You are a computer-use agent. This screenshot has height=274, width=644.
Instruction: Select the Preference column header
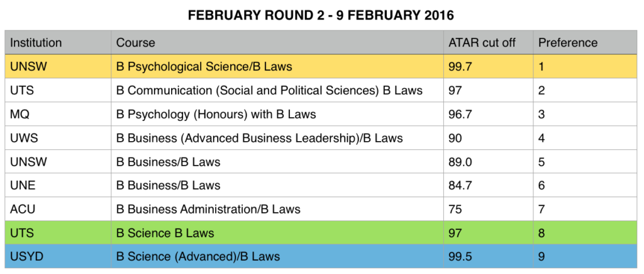point(568,43)
